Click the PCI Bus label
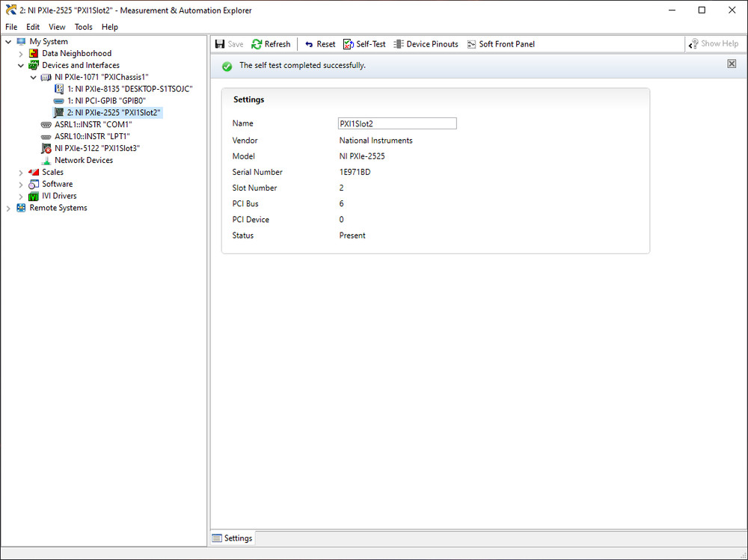Image resolution: width=748 pixels, height=560 pixels. (x=245, y=203)
